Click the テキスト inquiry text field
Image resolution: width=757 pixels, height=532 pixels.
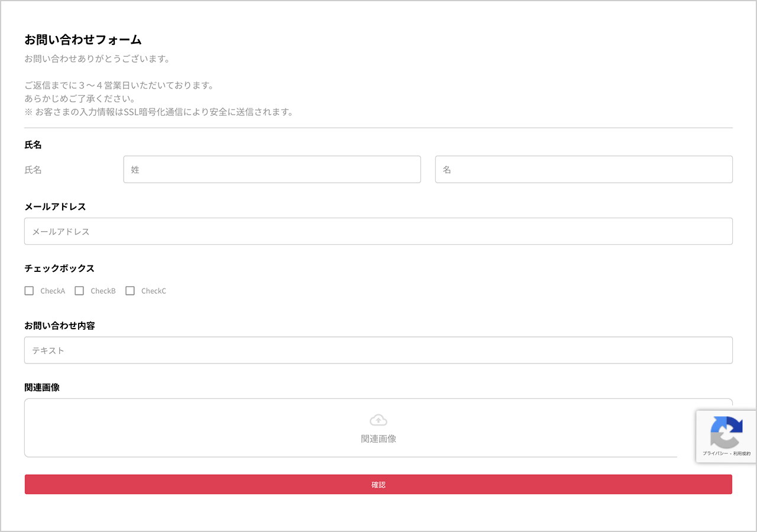[378, 350]
